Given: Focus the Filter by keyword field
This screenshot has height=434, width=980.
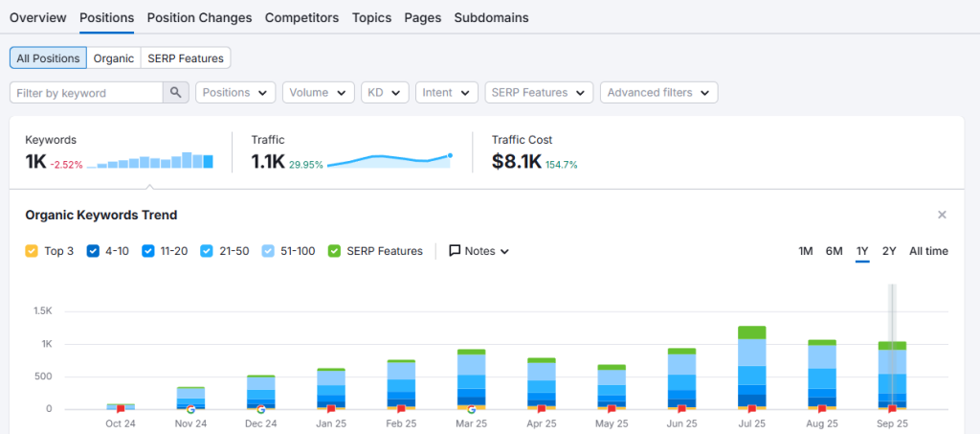Looking at the screenshot, I should (x=86, y=93).
